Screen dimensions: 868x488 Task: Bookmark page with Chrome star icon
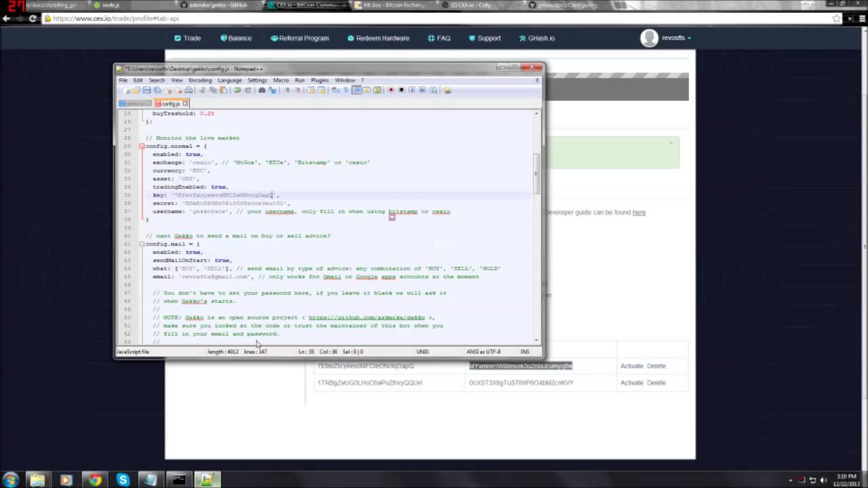[x=837, y=18]
